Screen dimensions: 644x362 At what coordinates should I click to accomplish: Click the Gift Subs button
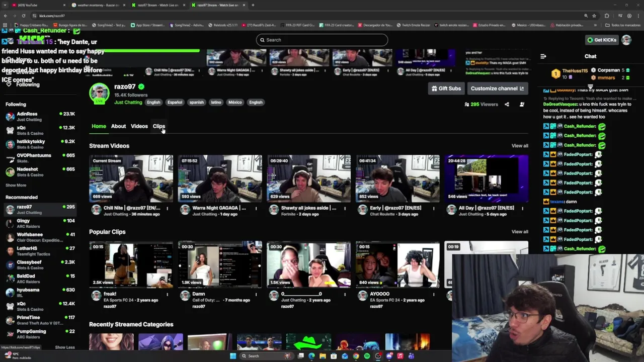446,88
